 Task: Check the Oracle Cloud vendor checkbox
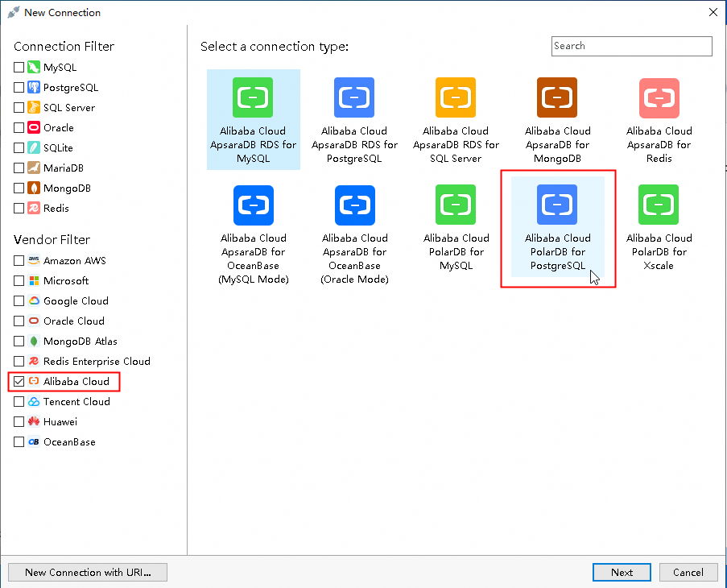(x=19, y=321)
